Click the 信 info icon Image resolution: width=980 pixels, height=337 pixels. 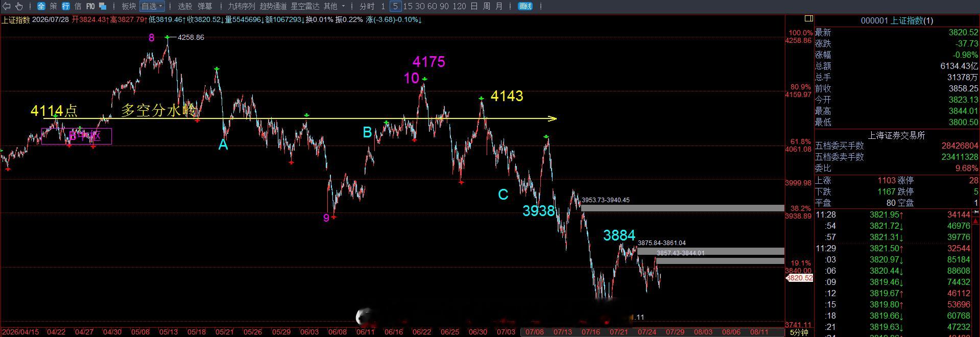pos(78,6)
